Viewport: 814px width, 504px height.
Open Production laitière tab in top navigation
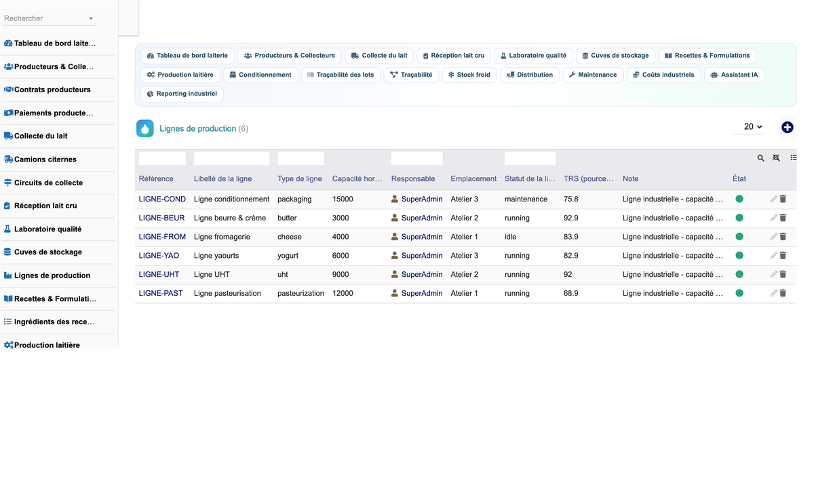180,75
